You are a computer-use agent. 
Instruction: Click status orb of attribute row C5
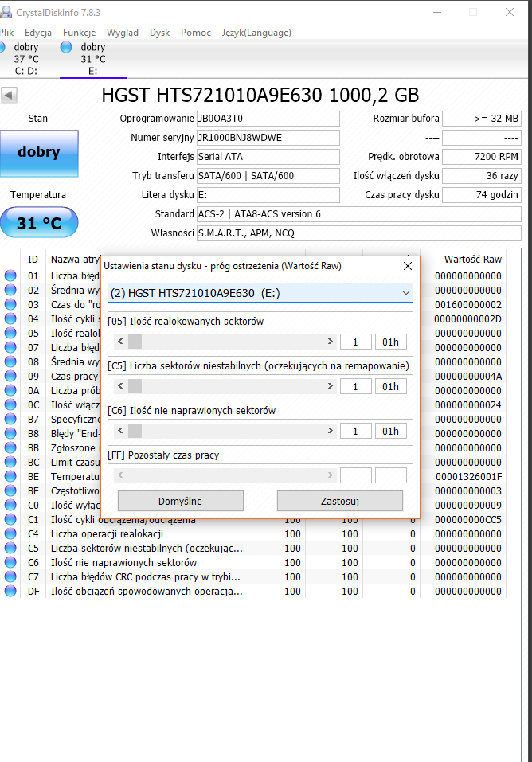[10, 548]
